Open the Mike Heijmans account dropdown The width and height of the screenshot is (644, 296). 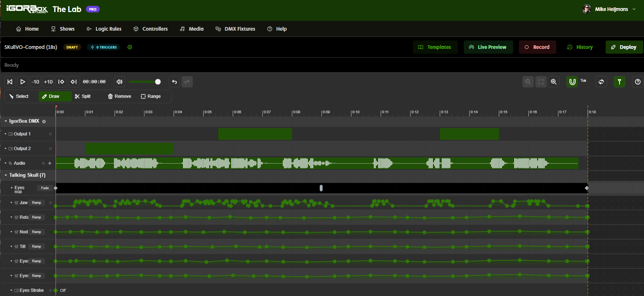coord(609,9)
